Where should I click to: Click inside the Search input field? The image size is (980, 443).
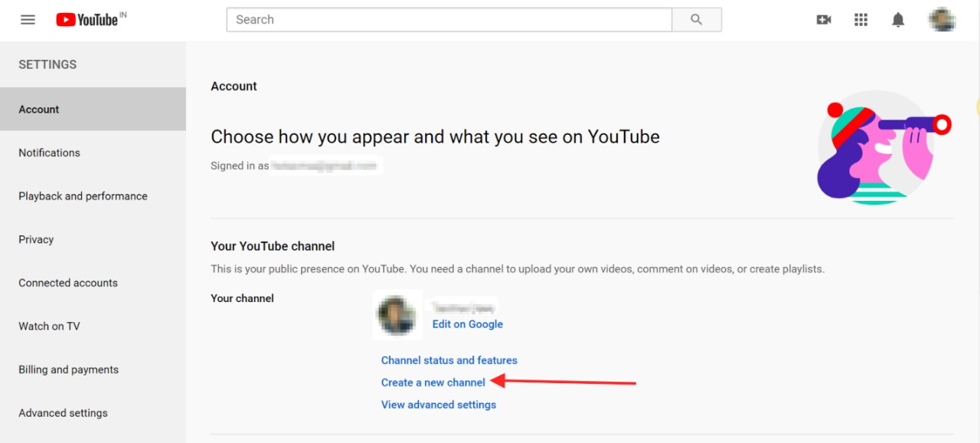click(x=448, y=19)
